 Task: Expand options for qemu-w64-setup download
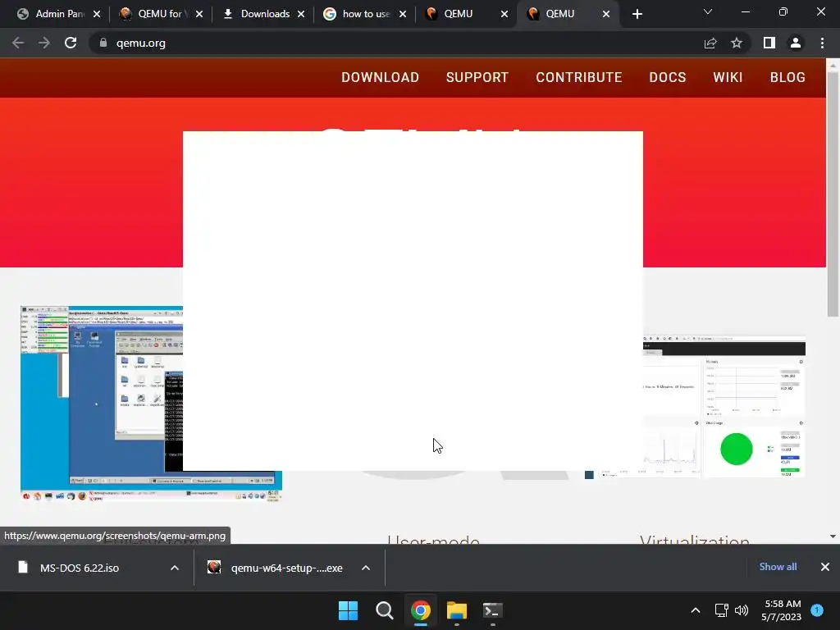pos(366,568)
